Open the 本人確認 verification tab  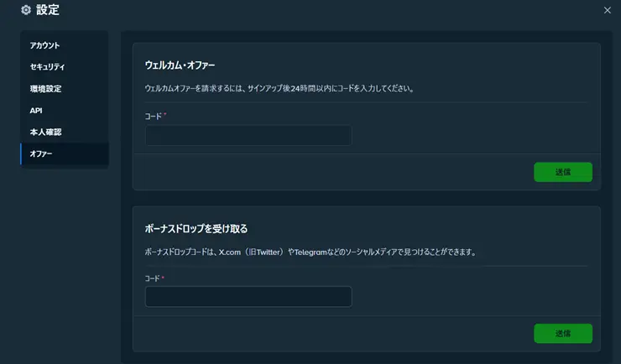[45, 133]
